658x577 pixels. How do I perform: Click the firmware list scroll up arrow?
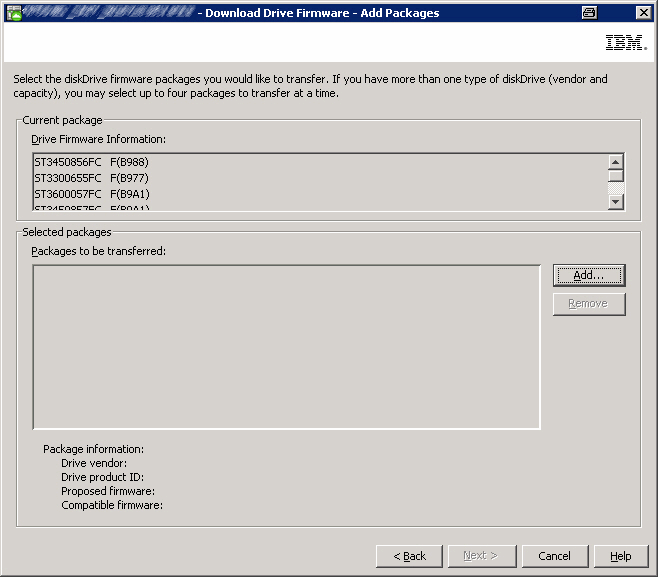[x=616, y=163]
